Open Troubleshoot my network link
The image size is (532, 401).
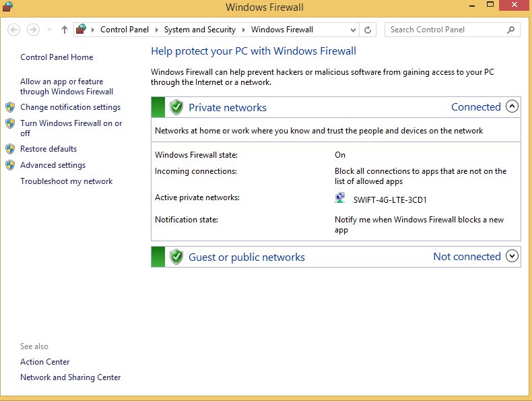(x=66, y=181)
